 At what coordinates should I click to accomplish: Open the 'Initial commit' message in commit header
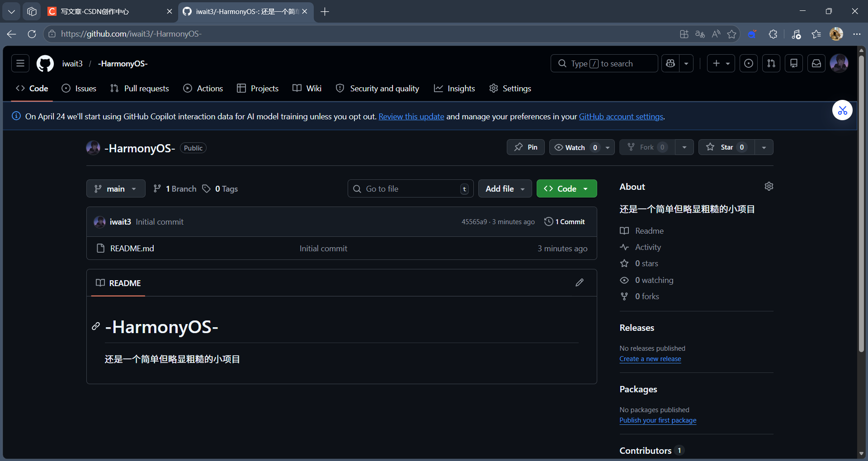[160, 222]
